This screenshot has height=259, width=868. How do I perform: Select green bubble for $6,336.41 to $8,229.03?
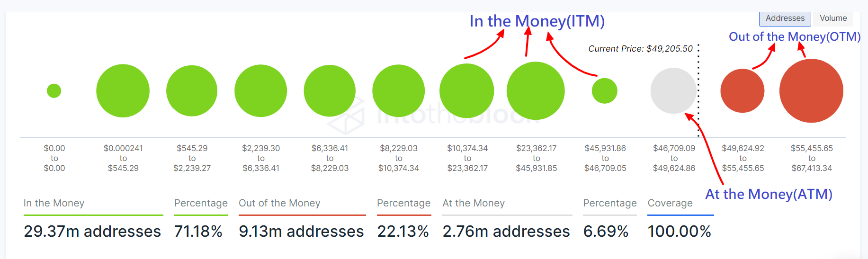330,91
